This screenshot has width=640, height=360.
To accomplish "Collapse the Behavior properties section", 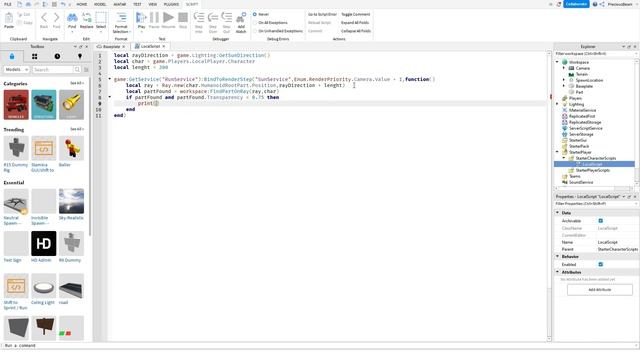I will (558, 256).
